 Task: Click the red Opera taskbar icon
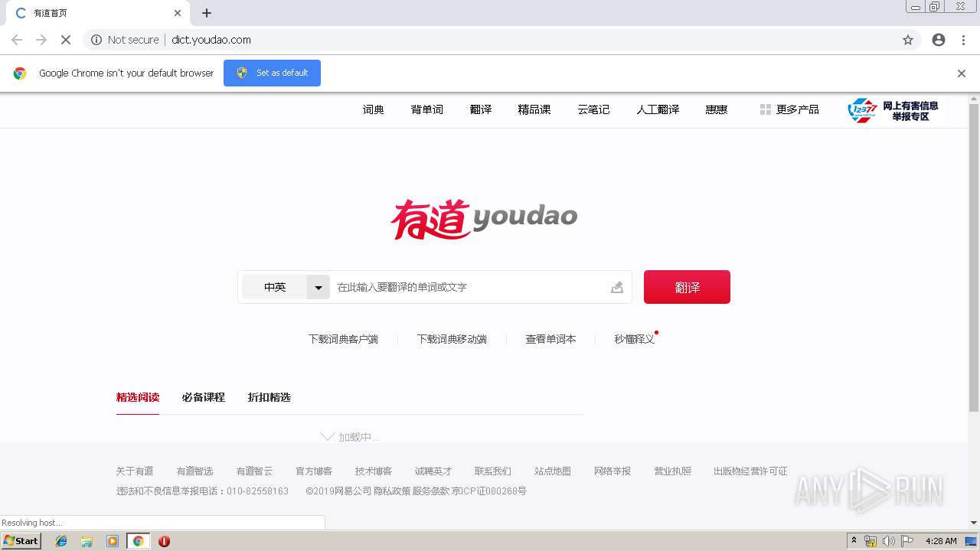[x=164, y=541]
